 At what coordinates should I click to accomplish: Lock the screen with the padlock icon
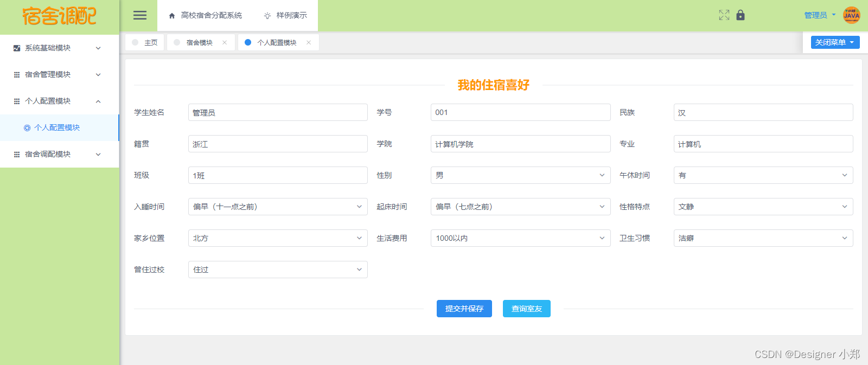pyautogui.click(x=741, y=15)
